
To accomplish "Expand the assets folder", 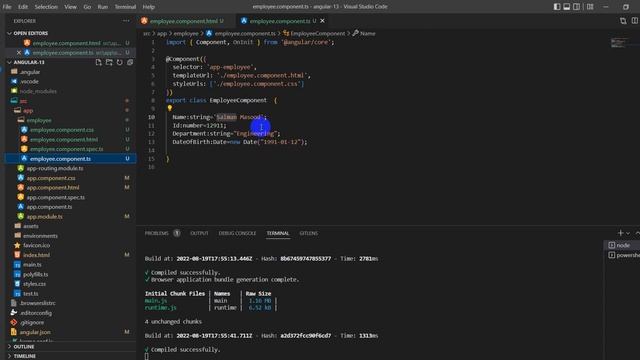I will pyautogui.click(x=31, y=226).
